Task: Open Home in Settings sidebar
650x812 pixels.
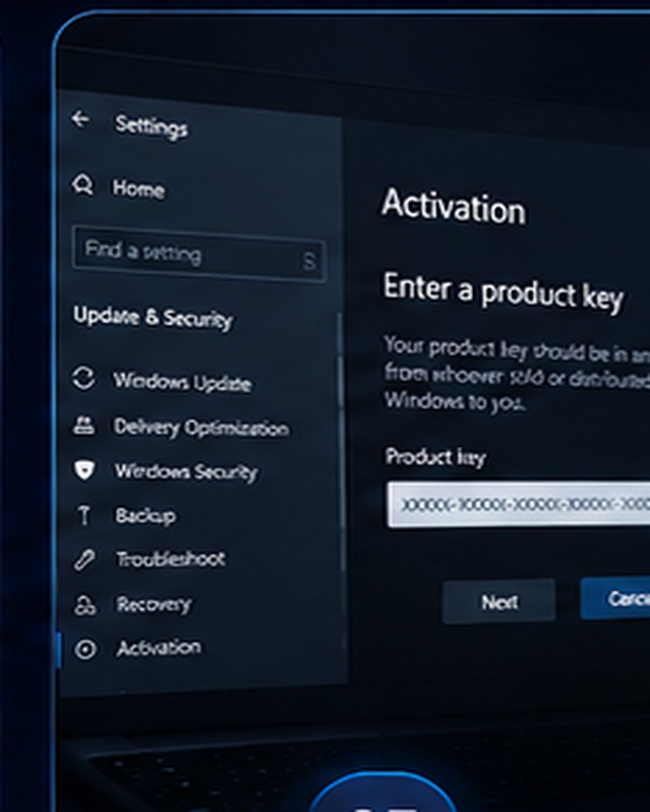Action: (x=138, y=189)
